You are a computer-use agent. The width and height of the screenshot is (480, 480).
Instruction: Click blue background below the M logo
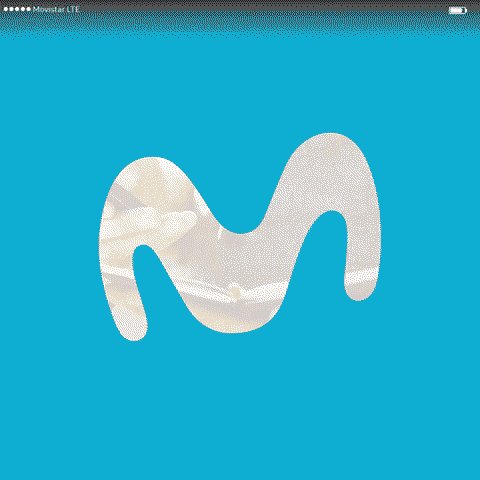click(x=240, y=410)
